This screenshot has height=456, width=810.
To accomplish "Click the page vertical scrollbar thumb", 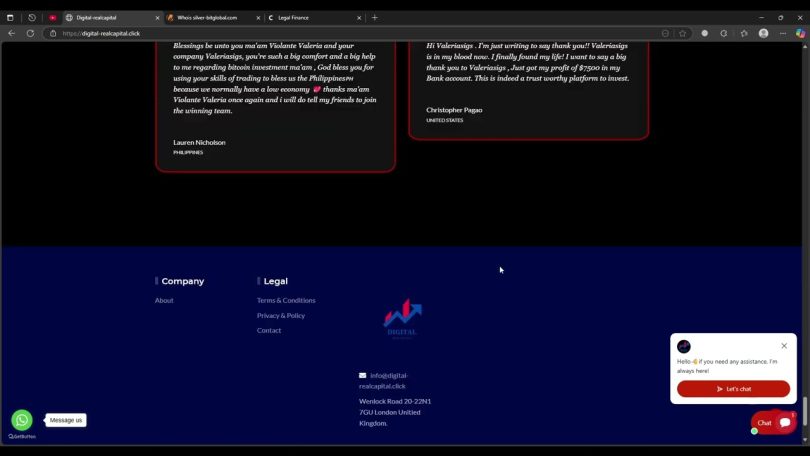I will (x=805, y=411).
